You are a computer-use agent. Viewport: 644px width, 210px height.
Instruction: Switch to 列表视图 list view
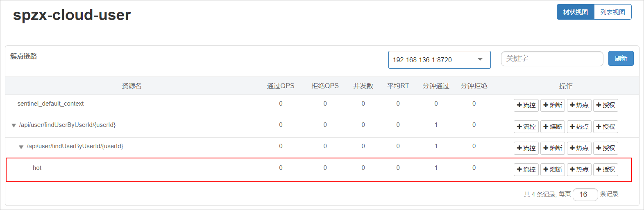pyautogui.click(x=612, y=12)
